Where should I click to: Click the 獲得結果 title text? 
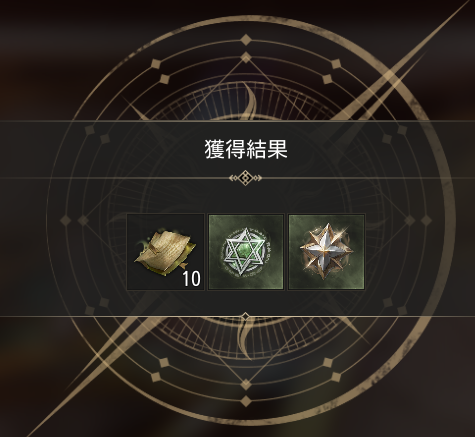pyautogui.click(x=246, y=149)
